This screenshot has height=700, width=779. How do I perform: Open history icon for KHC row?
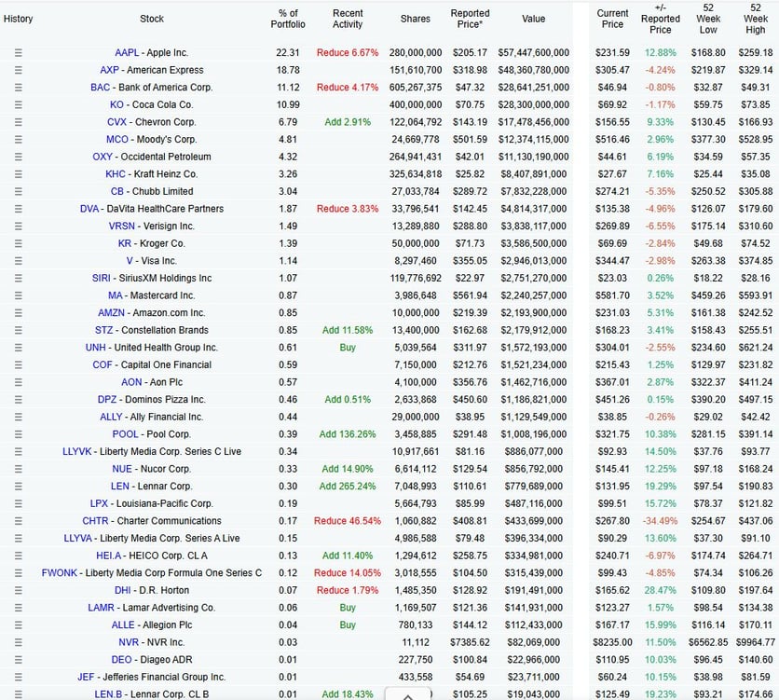click(19, 174)
